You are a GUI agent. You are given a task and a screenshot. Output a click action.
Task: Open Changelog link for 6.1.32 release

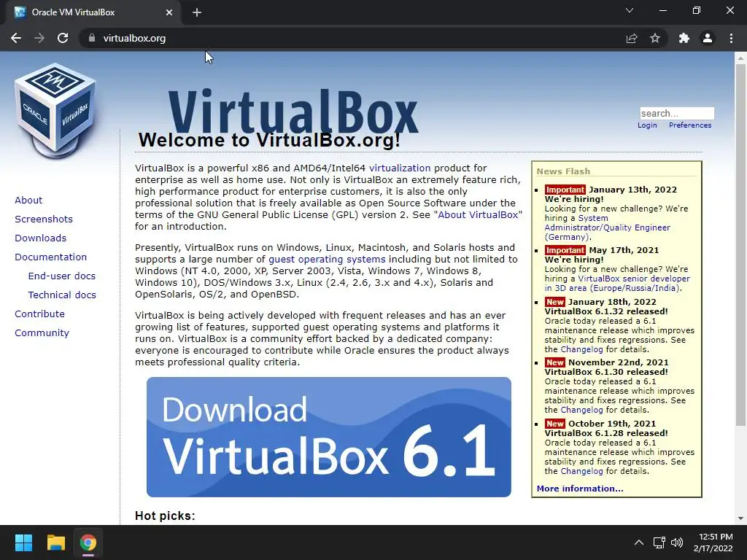(x=581, y=349)
